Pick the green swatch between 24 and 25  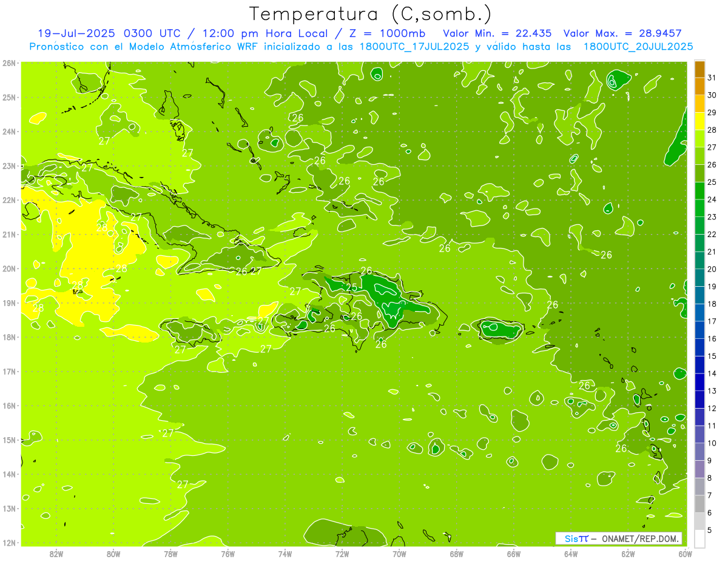point(699,190)
